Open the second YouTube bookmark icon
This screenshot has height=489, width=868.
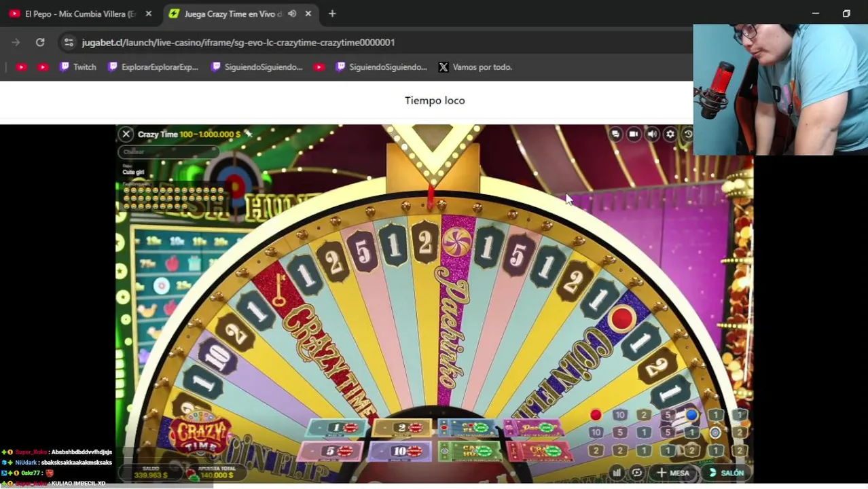[x=43, y=67]
